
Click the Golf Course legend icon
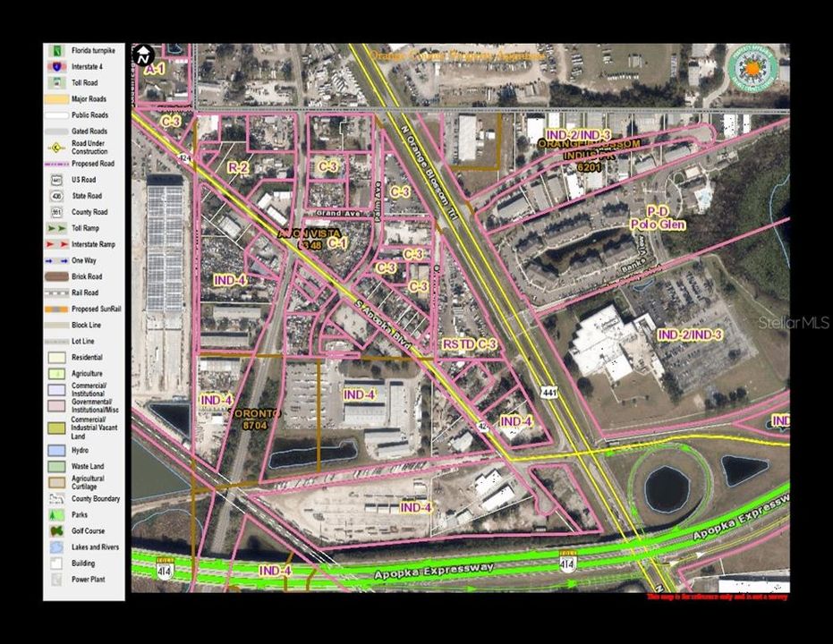[55, 530]
